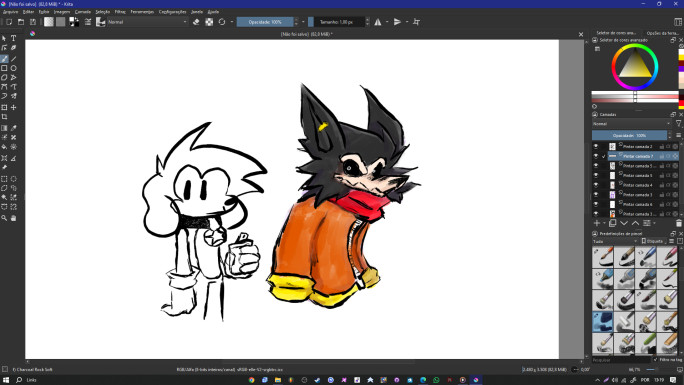Adjust the brush Opacidade slider in toolbar

click(265, 22)
